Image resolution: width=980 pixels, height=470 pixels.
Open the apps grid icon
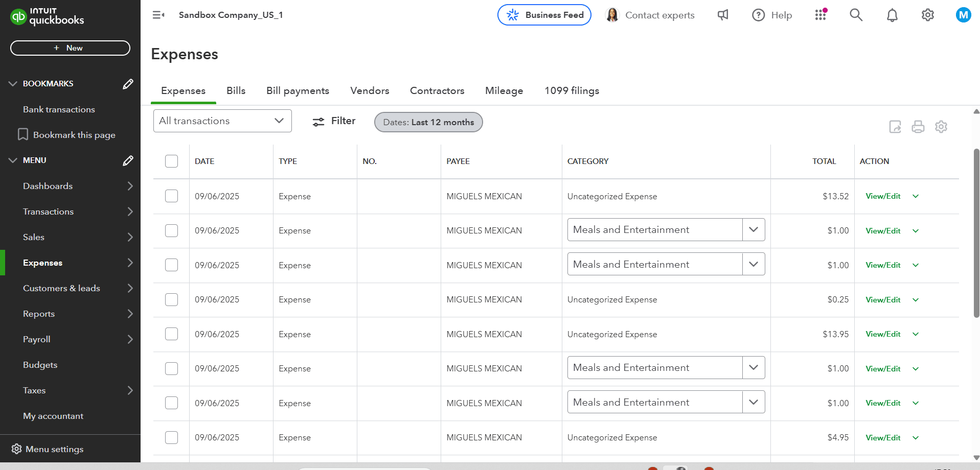[821, 15]
